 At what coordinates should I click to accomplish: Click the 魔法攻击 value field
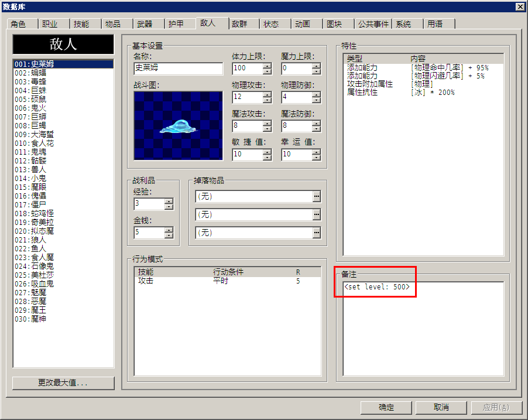click(x=248, y=126)
